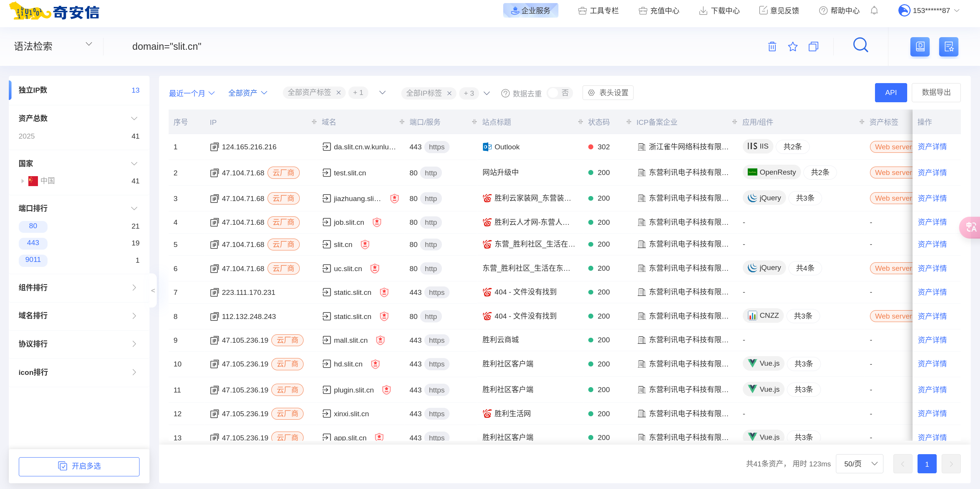Click the domain="slit.cn" query field
The width and height of the screenshot is (980, 489).
tap(167, 47)
